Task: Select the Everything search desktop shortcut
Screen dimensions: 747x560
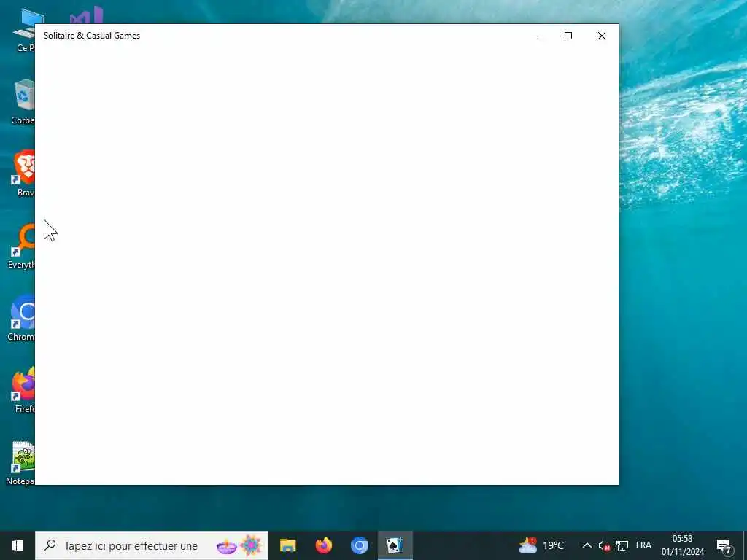Action: (21, 246)
